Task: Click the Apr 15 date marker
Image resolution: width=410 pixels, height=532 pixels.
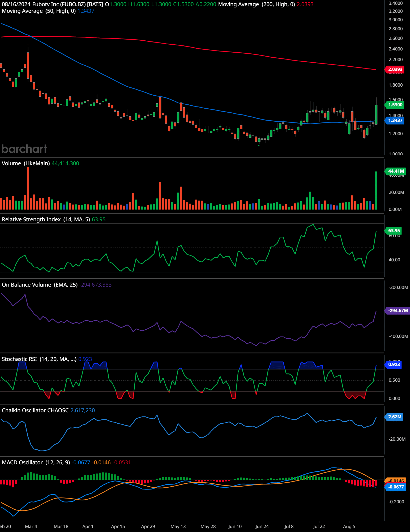Action: [118, 526]
